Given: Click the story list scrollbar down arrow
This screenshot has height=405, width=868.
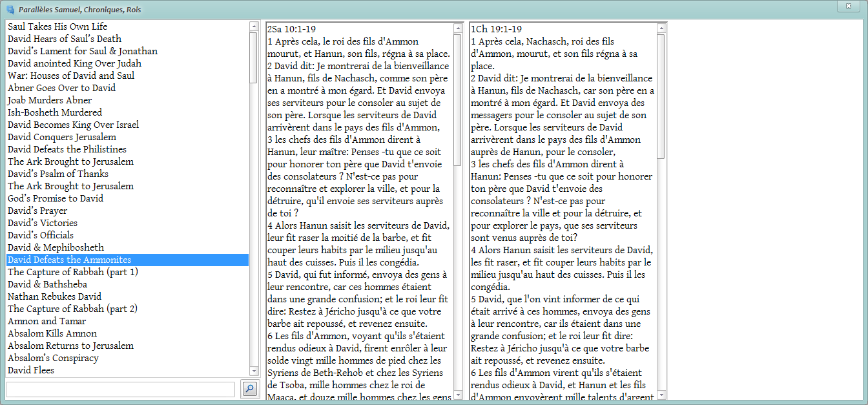Looking at the screenshot, I should pos(253,371).
